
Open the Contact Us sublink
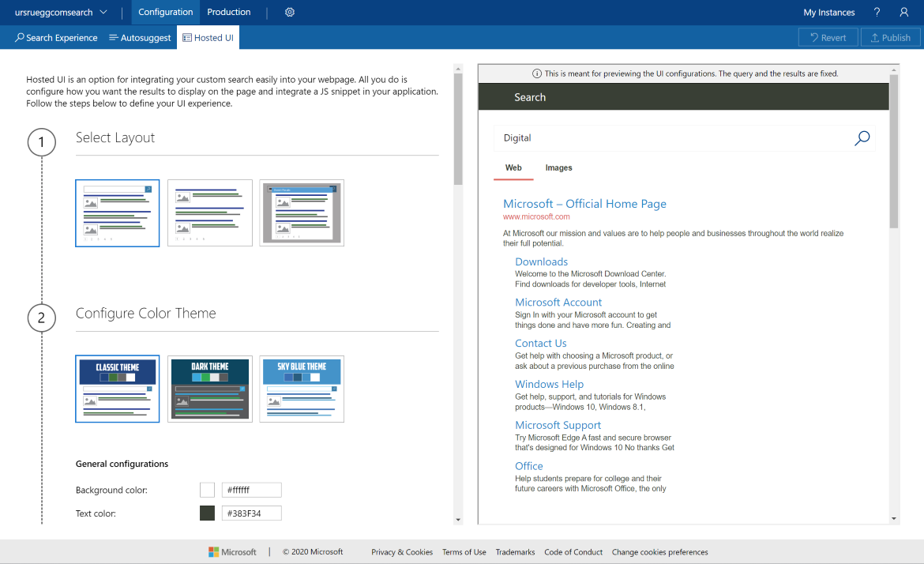(x=541, y=343)
